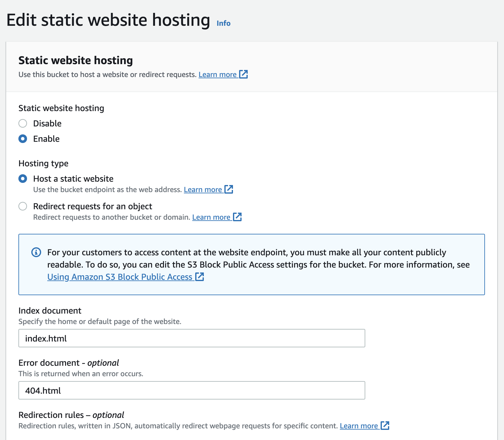Viewport: 504px width, 440px height.
Task: Click the Error document input field
Action: point(192,390)
